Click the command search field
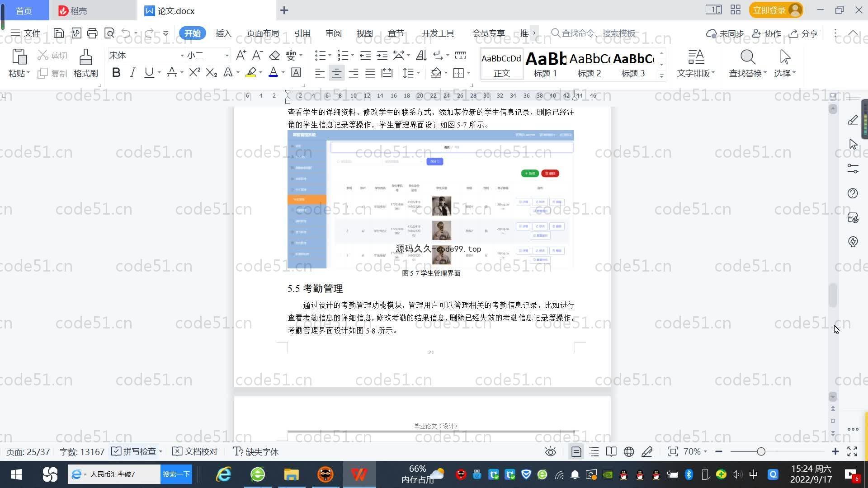Viewport: 868px width, 488px height. [593, 33]
